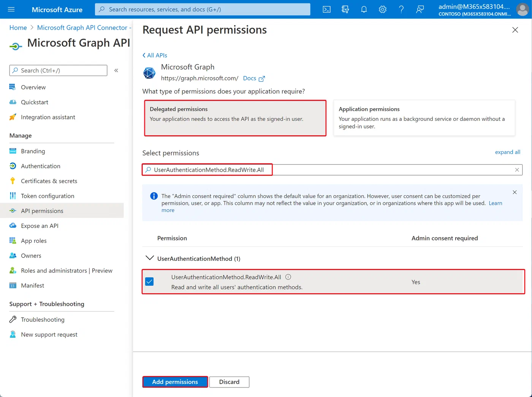Click the Integration assistant rocket icon
The height and width of the screenshot is (397, 532).
pyautogui.click(x=13, y=117)
